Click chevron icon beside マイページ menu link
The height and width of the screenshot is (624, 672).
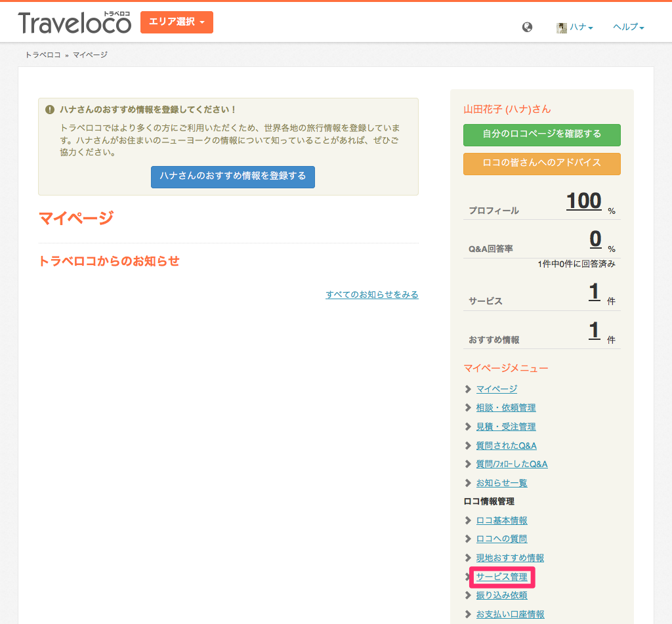coord(468,389)
